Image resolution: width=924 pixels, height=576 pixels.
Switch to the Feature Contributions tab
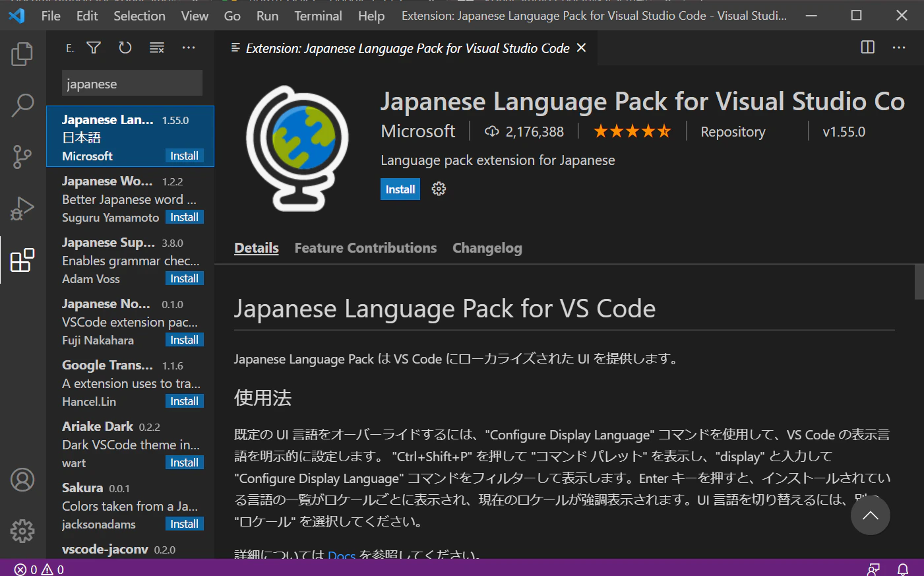365,248
